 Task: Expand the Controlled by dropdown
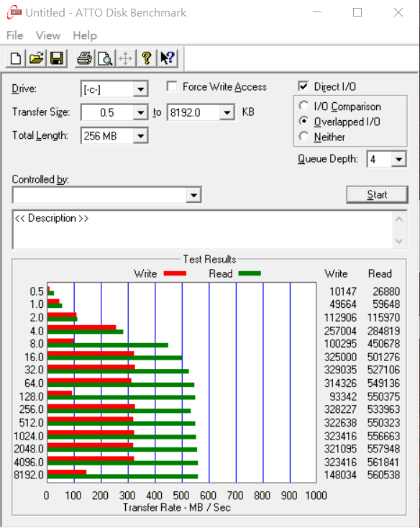[x=193, y=195]
